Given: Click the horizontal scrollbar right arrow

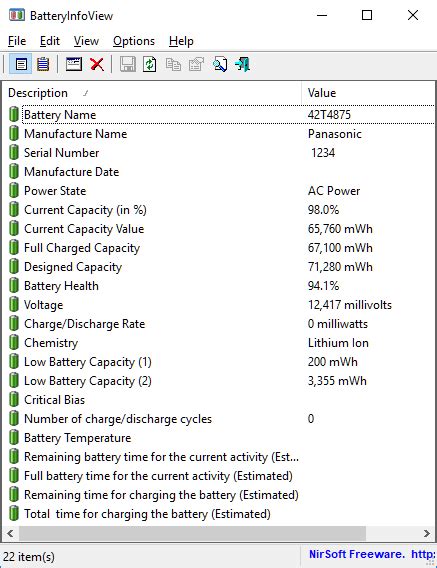Looking at the screenshot, I should [x=427, y=533].
